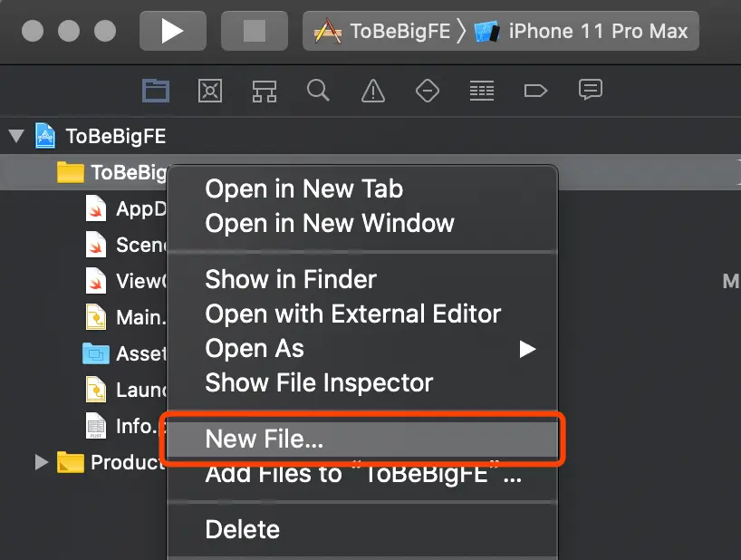Click Delete in the context menu

click(242, 529)
